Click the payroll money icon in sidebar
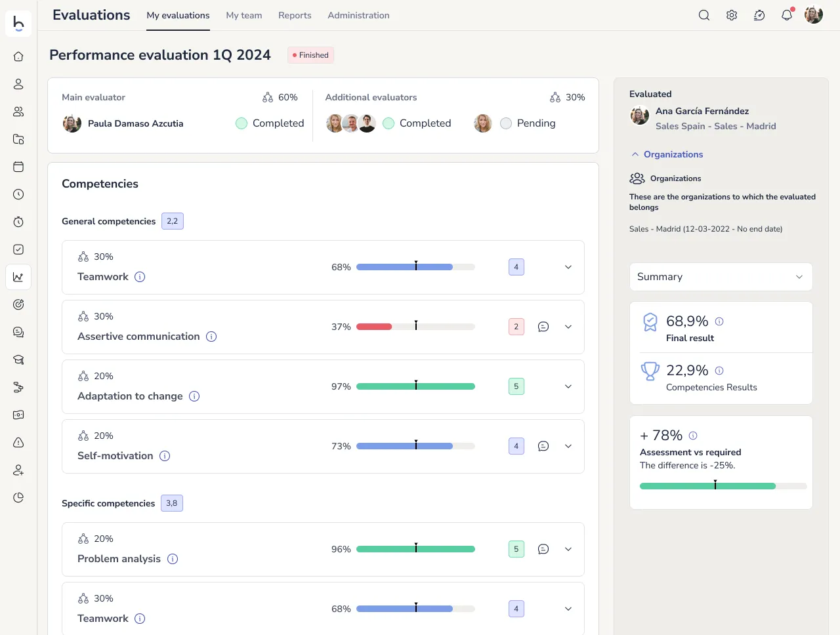 [18, 415]
